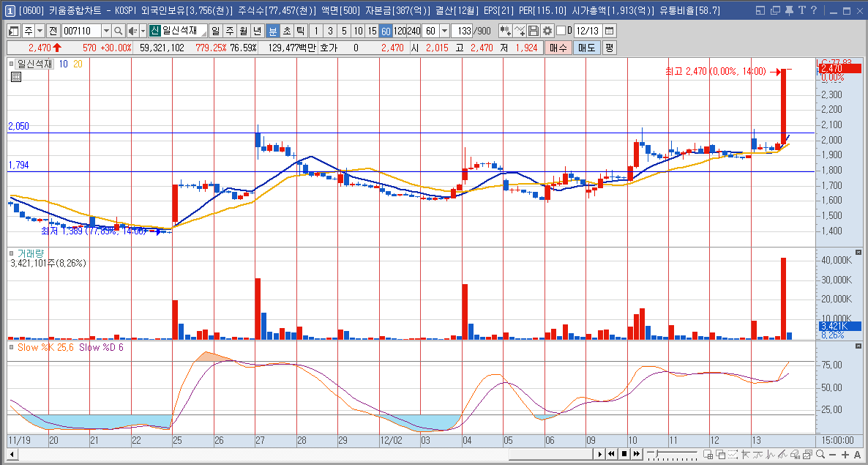This screenshot has height=465, width=868.
Task: Click the save chart floppy disk icon
Action: coord(534,31)
